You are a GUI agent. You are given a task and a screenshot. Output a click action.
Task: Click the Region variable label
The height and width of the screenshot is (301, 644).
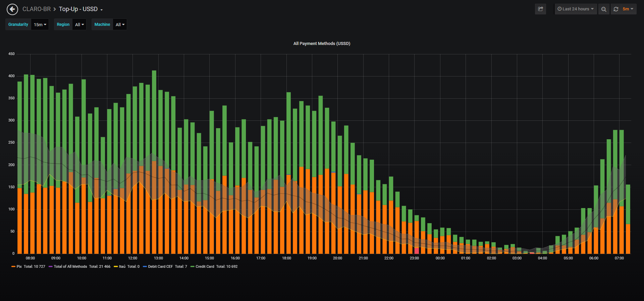(63, 24)
